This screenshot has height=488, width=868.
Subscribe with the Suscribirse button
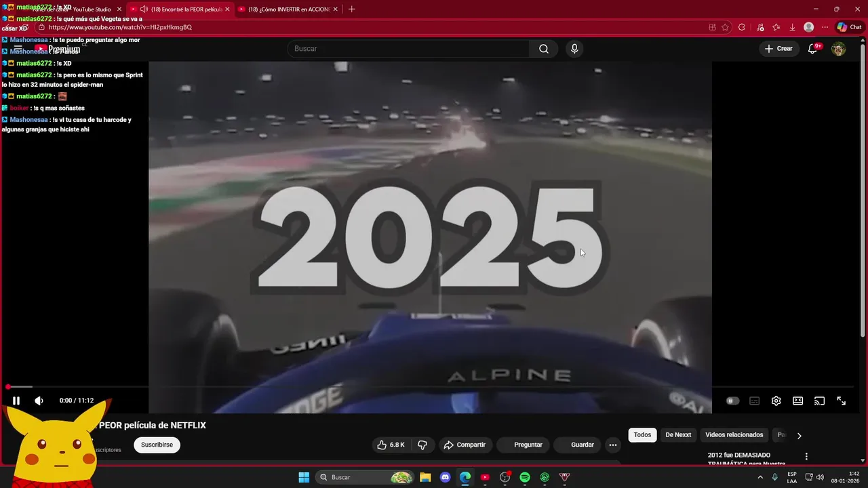[x=157, y=445]
